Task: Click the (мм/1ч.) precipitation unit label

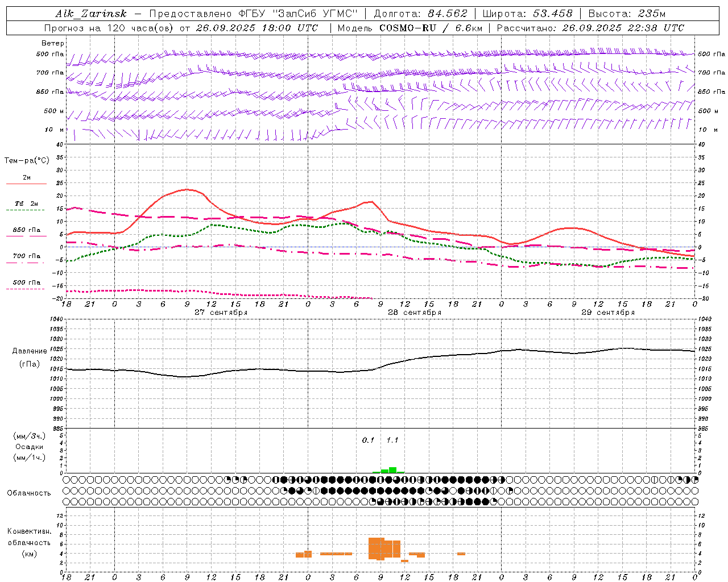Action: tap(29, 458)
